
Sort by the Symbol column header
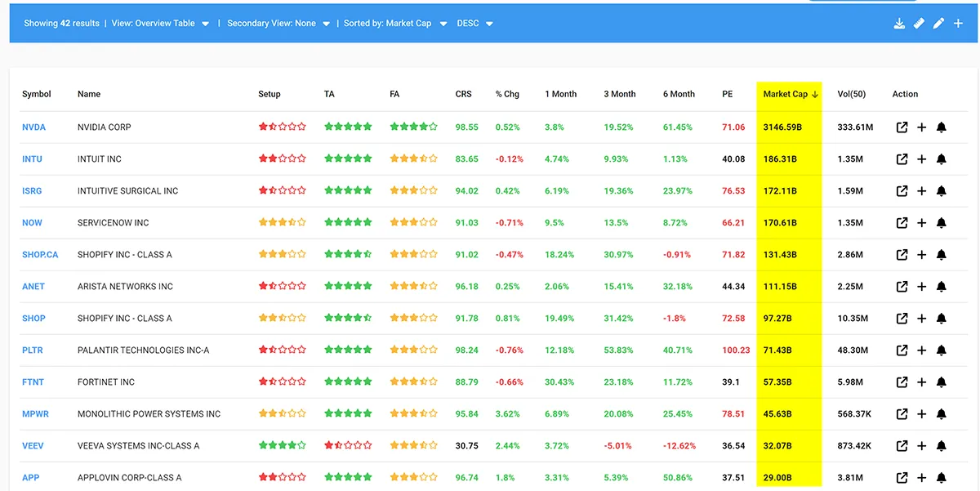click(36, 94)
